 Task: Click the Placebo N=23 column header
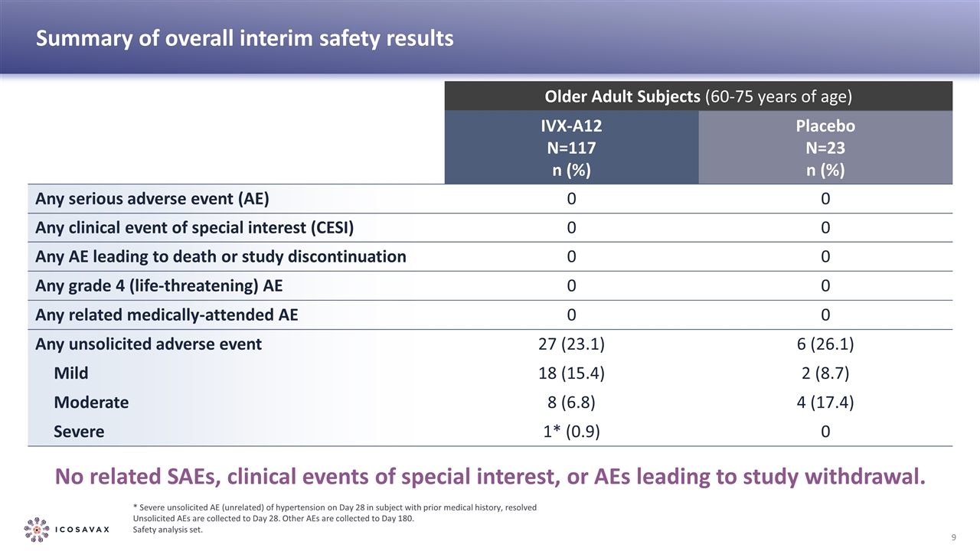(825, 147)
